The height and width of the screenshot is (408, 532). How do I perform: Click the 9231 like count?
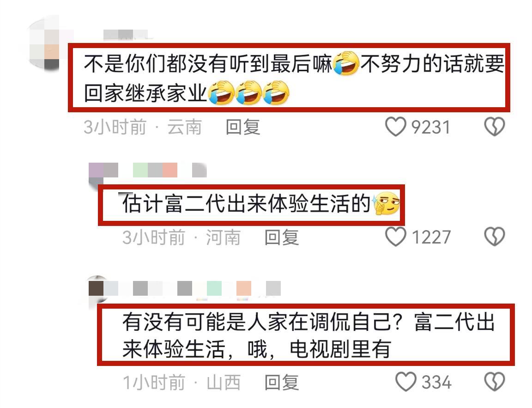point(431,127)
